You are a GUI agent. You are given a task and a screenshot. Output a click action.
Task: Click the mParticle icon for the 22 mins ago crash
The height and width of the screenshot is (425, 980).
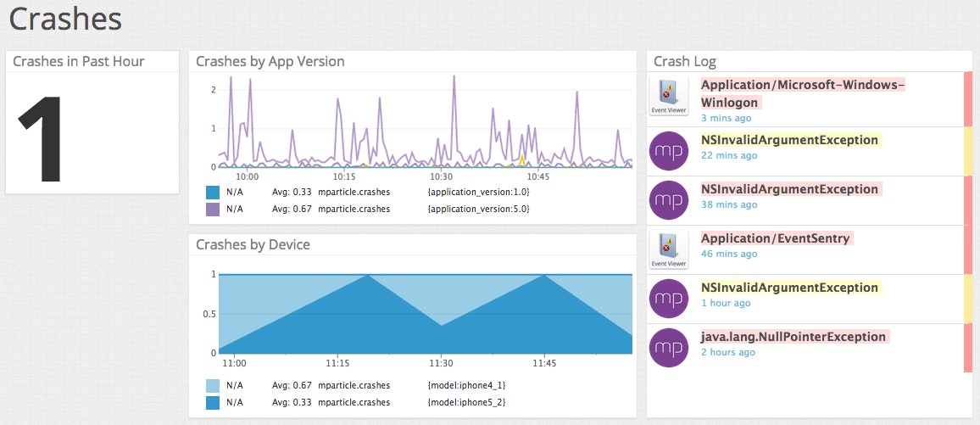pos(669,151)
